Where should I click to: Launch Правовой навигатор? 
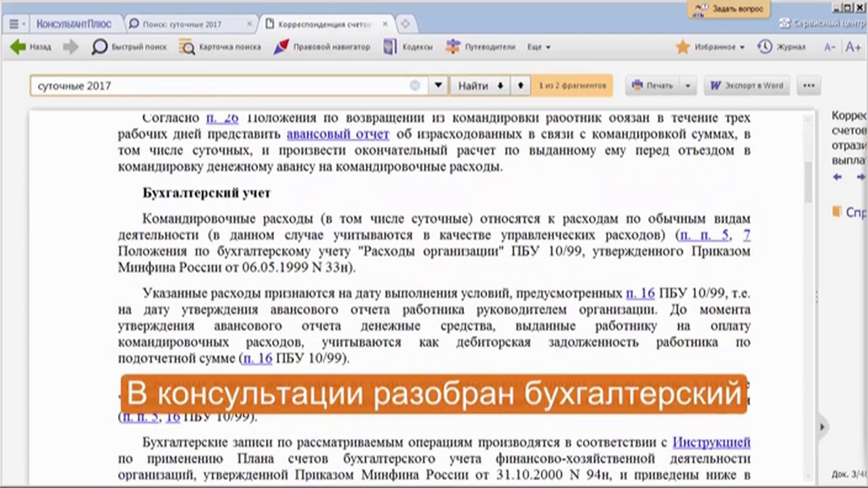pyautogui.click(x=321, y=47)
